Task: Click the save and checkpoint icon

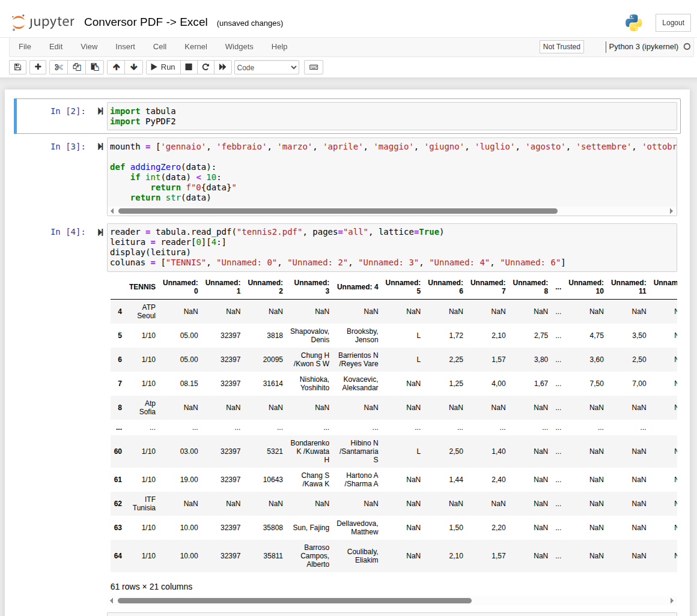Action: point(17,67)
